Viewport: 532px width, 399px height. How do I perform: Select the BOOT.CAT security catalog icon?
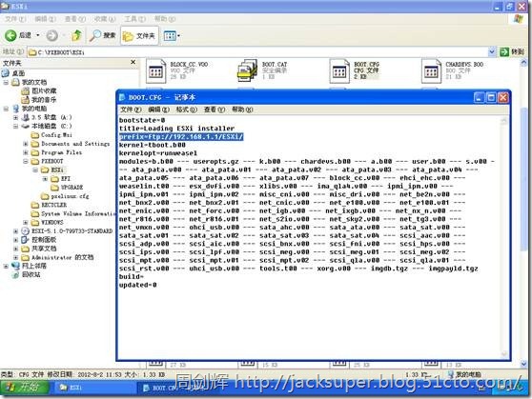[x=247, y=70]
